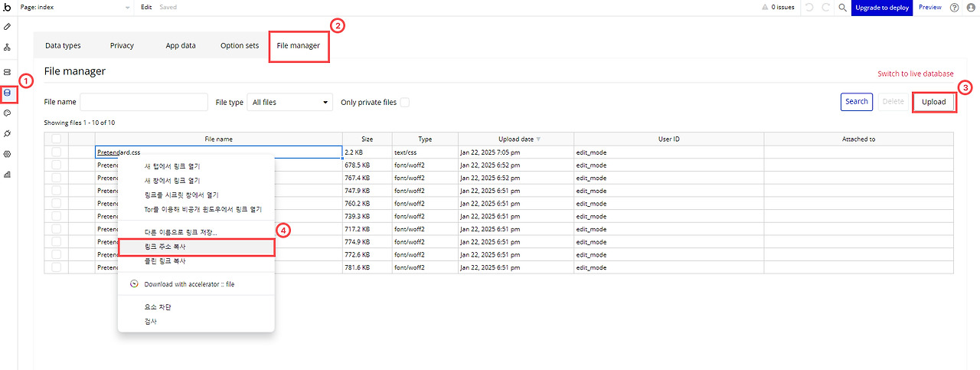Choose Tor 비공개 윈도우에서 링크 열기 item
This screenshot has width=980, height=370.
[x=196, y=208]
